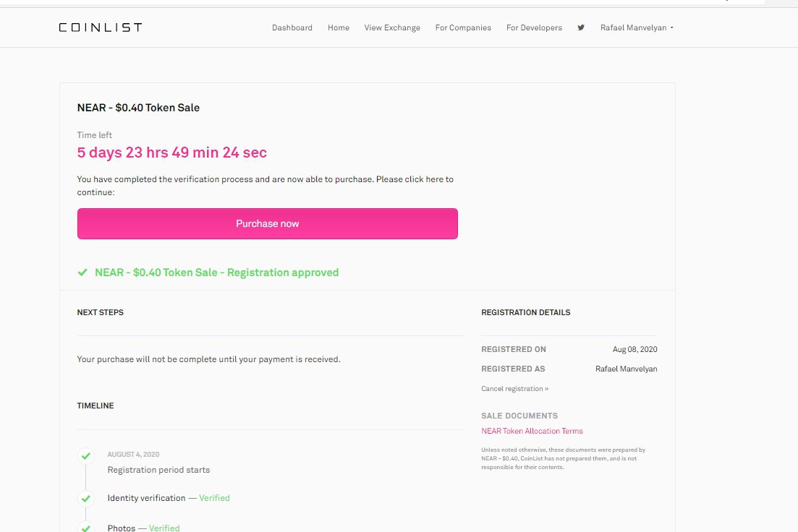Click 'Verified' status beside Photos
The image size is (798, 532).
[164, 528]
